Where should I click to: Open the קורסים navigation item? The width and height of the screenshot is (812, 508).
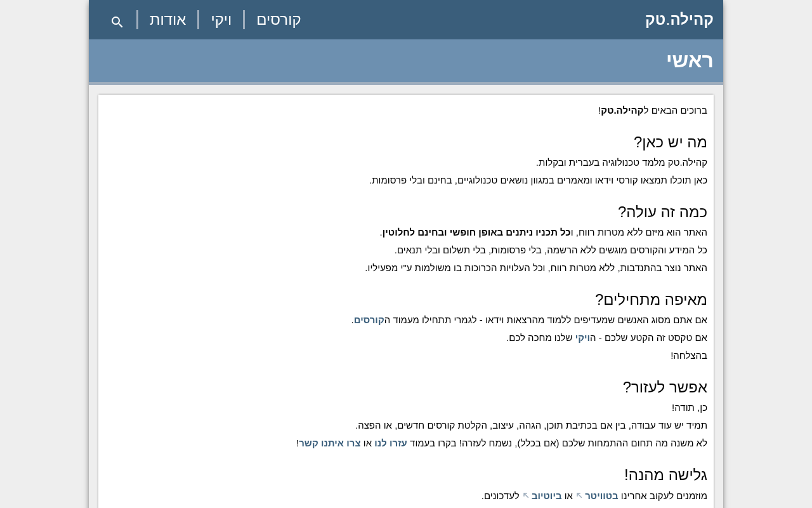pyautogui.click(x=278, y=20)
